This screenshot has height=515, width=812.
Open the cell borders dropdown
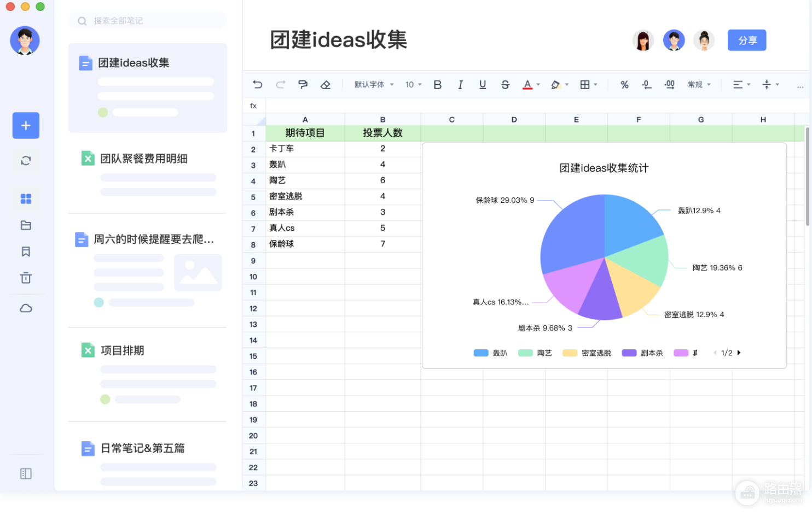coord(589,85)
